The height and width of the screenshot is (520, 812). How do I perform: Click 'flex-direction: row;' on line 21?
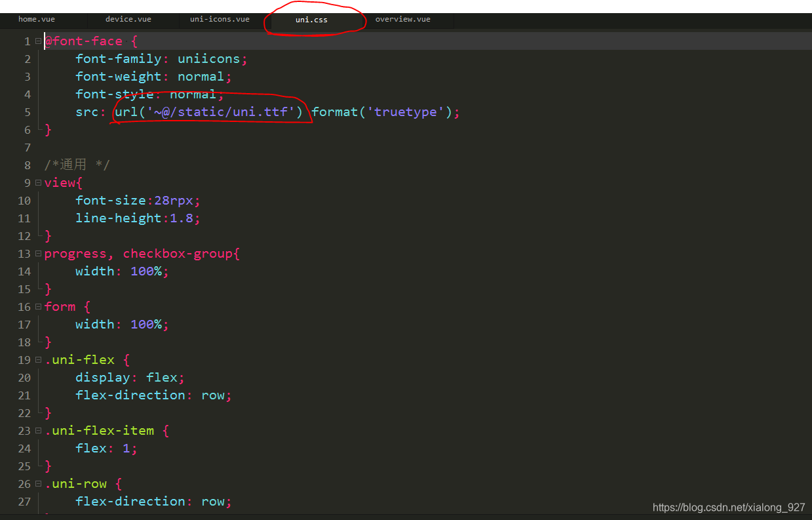click(x=154, y=395)
